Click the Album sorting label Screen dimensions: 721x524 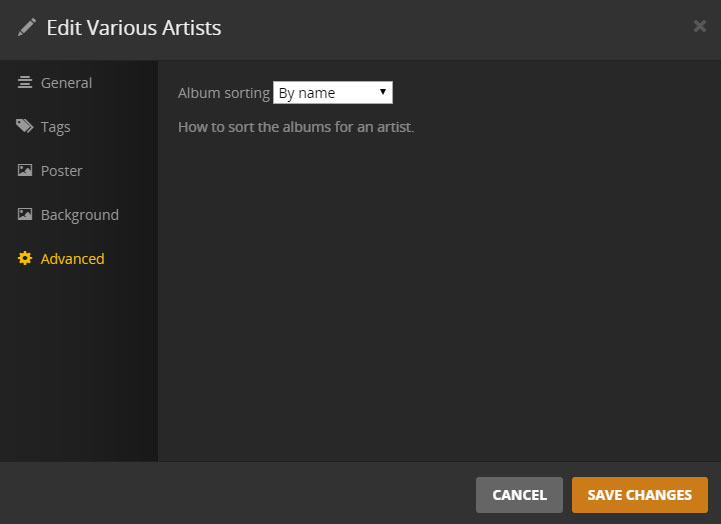click(224, 93)
